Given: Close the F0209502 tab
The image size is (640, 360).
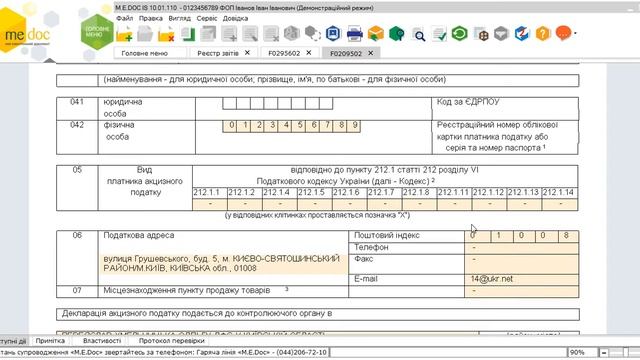Looking at the screenshot, I should click(x=371, y=53).
